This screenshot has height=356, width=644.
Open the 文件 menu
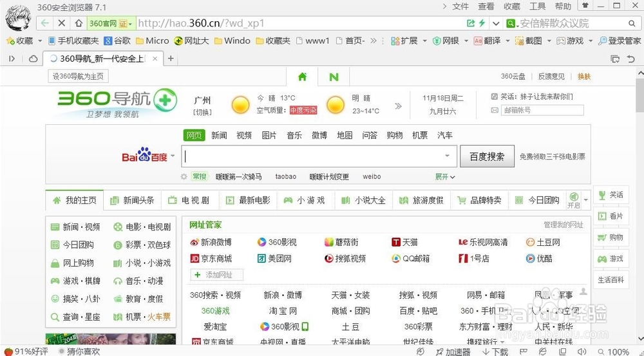(x=460, y=6)
